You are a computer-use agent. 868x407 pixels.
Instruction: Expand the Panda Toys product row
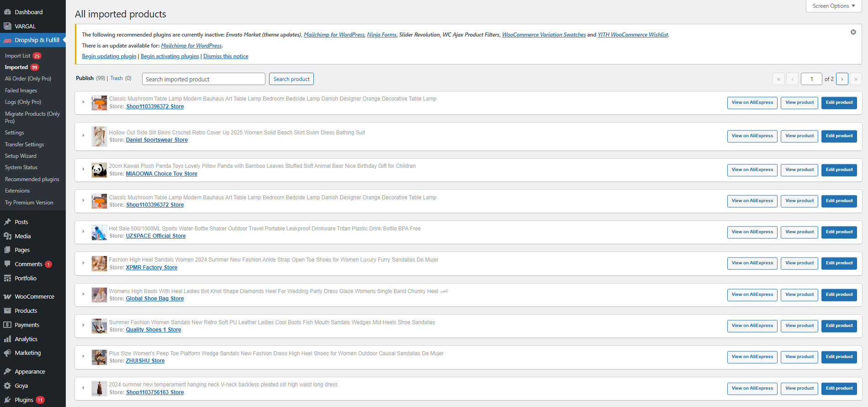point(83,169)
